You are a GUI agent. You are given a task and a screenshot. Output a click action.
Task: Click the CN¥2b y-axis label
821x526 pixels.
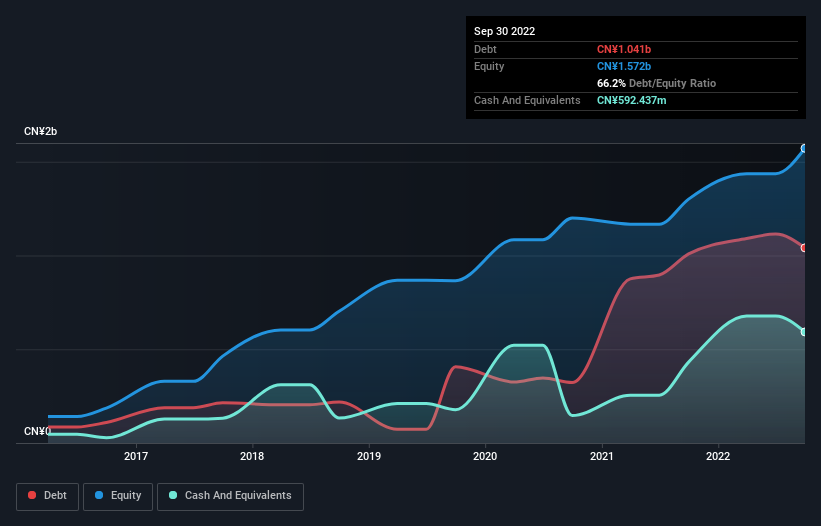(40, 131)
